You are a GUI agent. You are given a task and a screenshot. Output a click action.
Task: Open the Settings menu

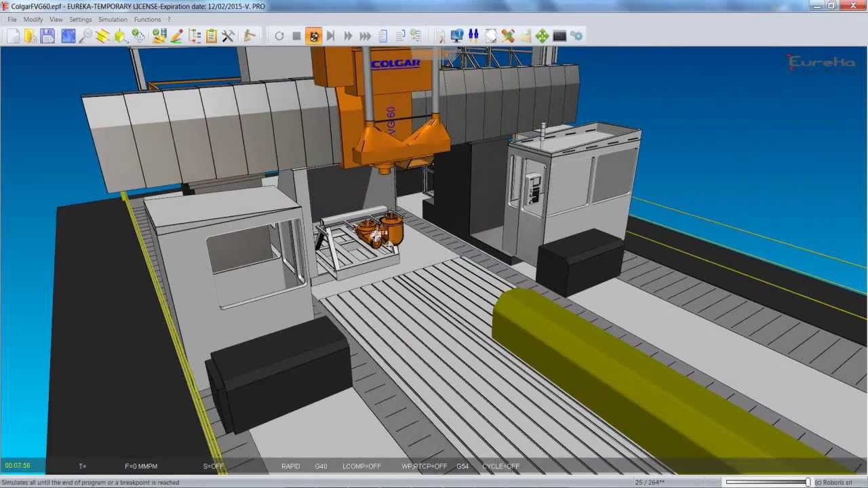tap(81, 20)
